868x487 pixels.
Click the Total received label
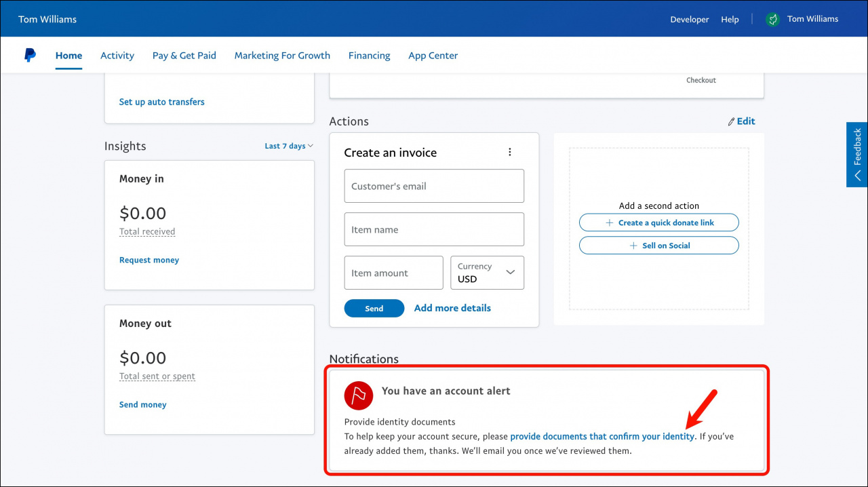(147, 232)
